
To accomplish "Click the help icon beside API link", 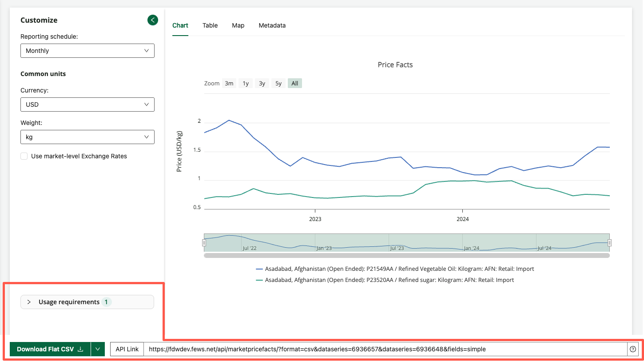I will (633, 349).
